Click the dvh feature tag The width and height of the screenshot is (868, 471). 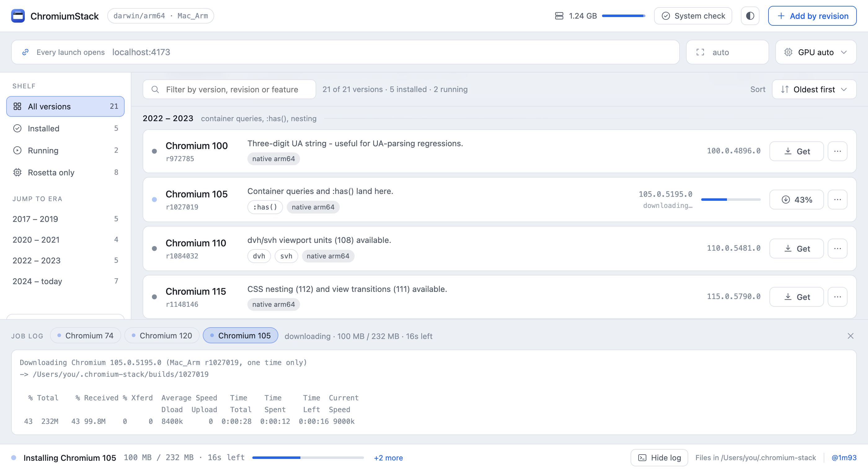[x=259, y=256]
